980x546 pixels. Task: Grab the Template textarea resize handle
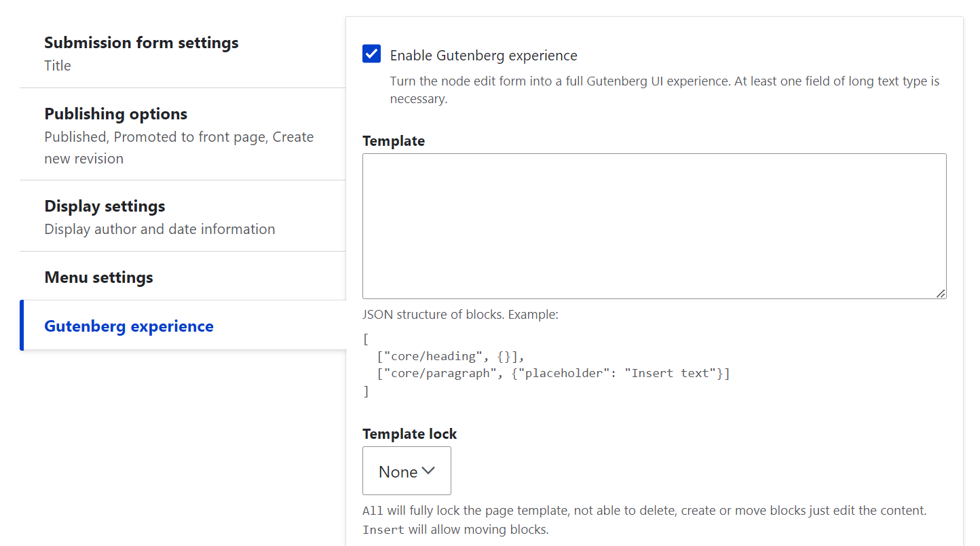941,293
